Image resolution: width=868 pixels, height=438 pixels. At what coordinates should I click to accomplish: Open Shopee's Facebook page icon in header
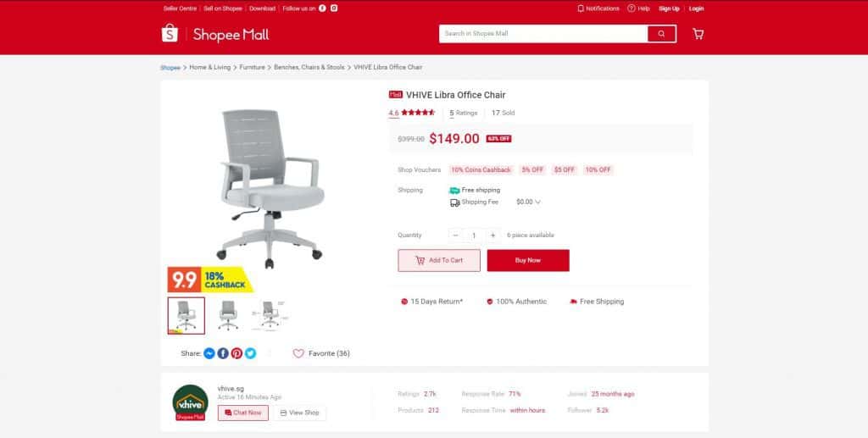coord(322,8)
